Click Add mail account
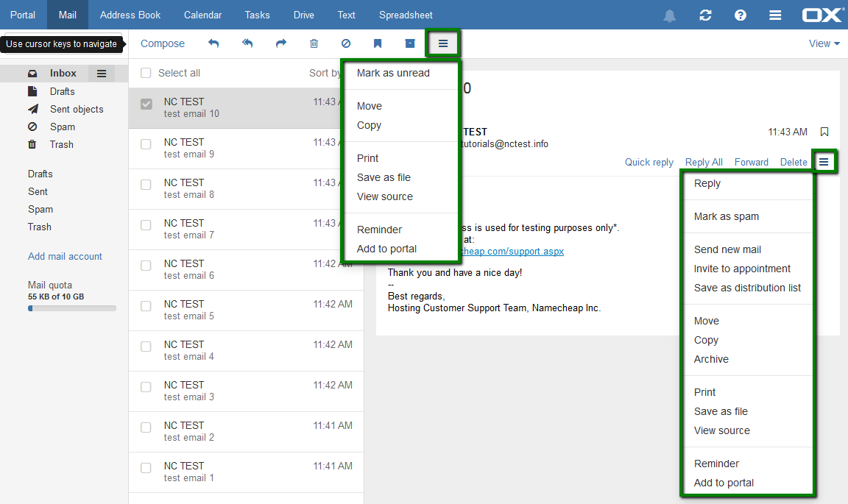Screen dimensions: 848x504 pyautogui.click(x=65, y=256)
